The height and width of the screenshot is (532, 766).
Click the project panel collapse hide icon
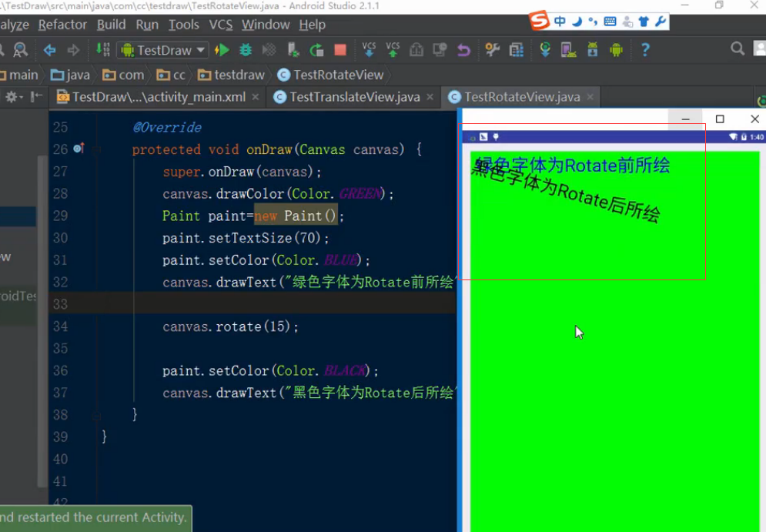pos(36,97)
